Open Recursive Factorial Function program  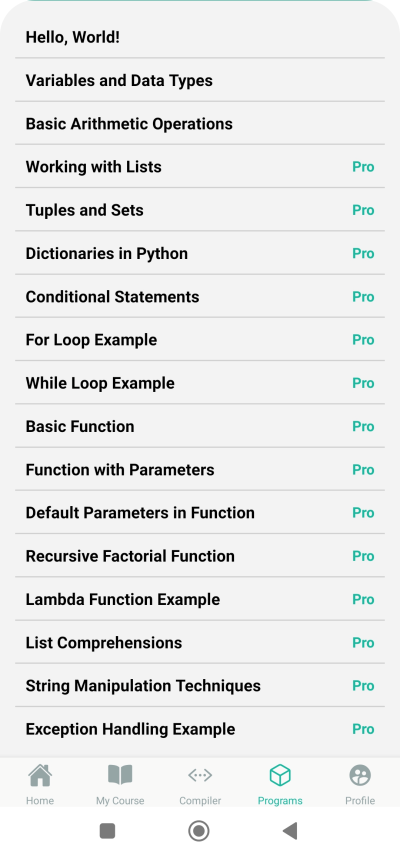click(200, 556)
